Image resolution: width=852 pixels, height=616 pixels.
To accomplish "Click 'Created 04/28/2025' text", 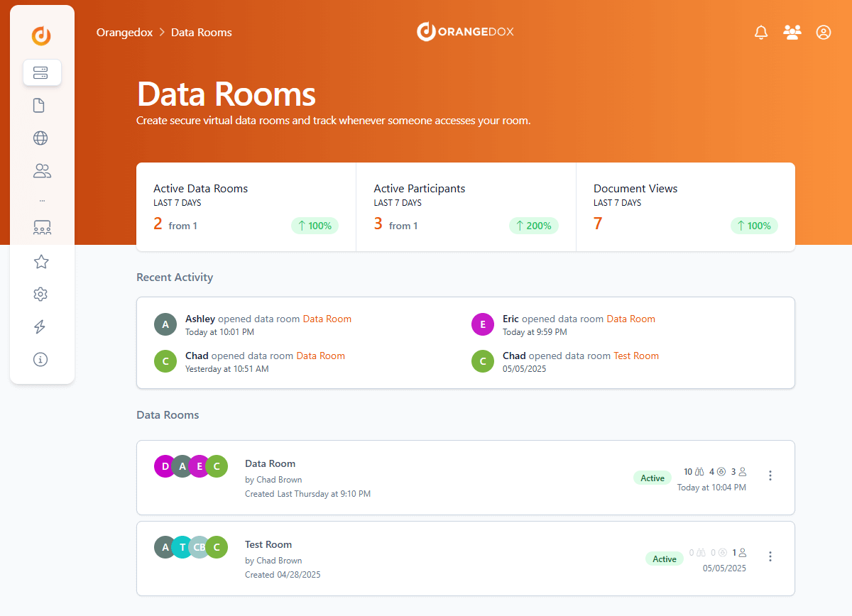I will [x=283, y=575].
